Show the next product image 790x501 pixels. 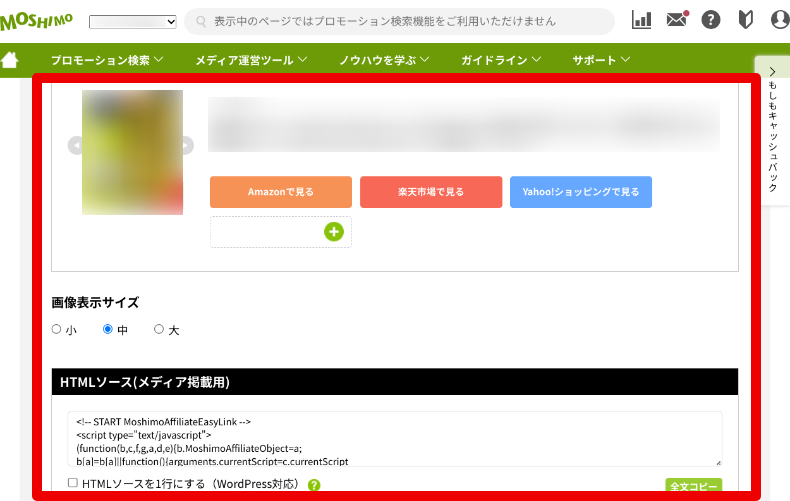pos(187,145)
